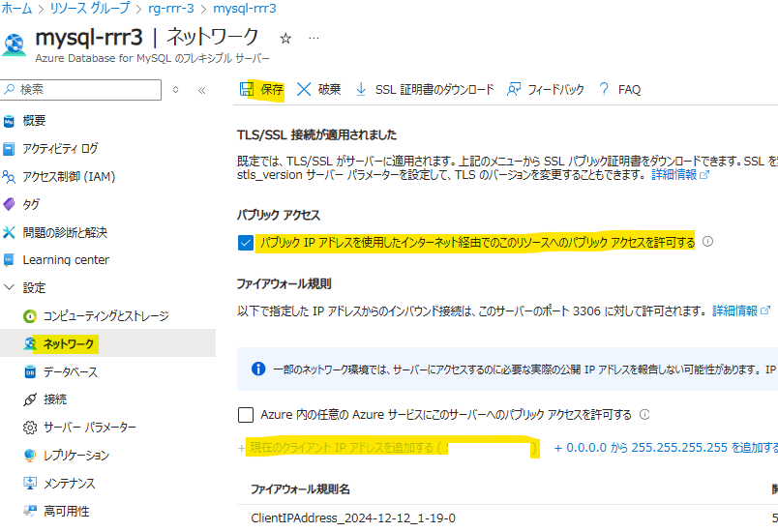Go to rg-rrr-3 in the breadcrumb
The image size is (778, 532).
170,9
